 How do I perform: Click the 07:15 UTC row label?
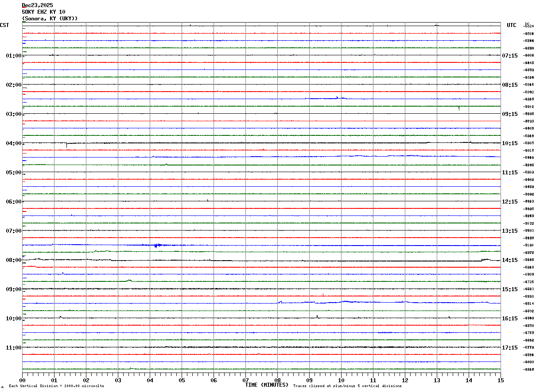click(x=510, y=56)
